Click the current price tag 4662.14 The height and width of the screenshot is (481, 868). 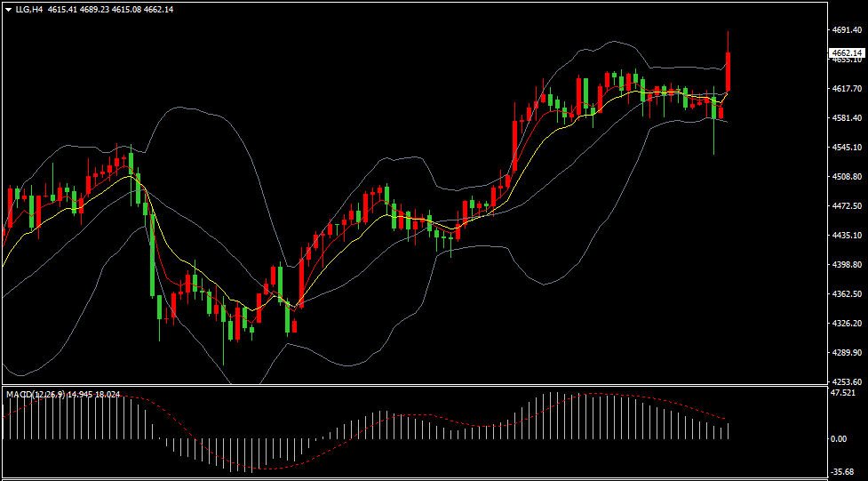point(848,53)
